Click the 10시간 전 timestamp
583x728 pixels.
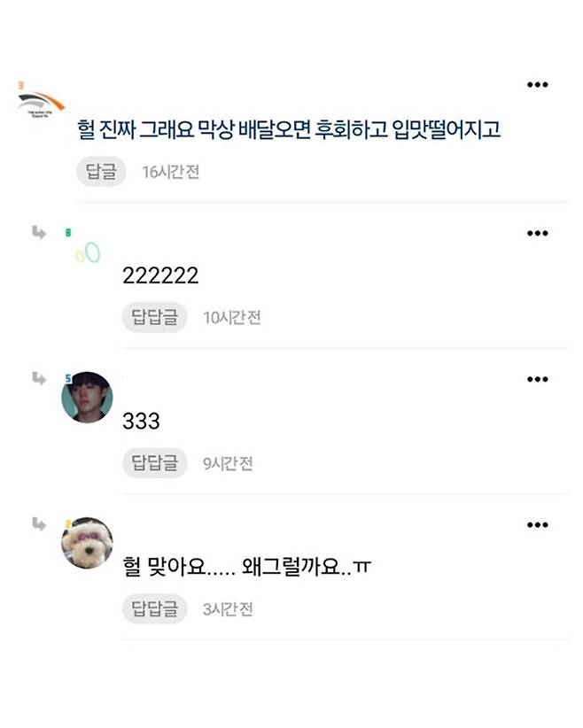(232, 318)
